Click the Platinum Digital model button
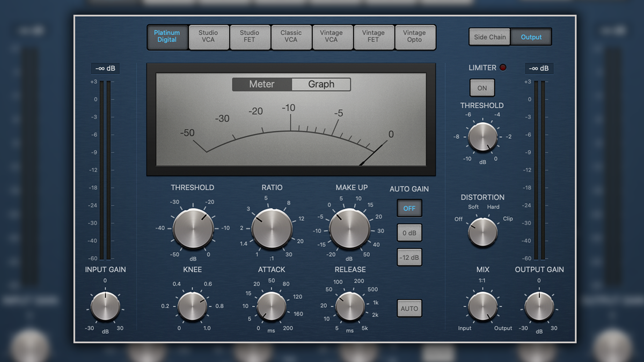644x362 pixels. (x=167, y=37)
